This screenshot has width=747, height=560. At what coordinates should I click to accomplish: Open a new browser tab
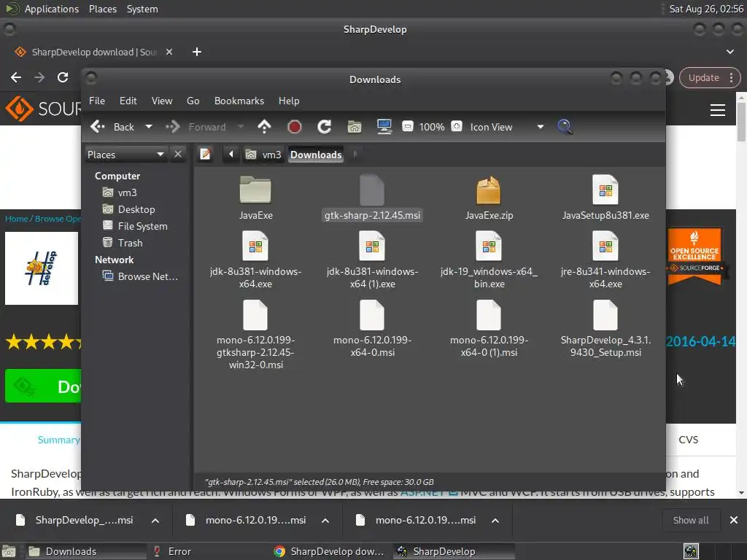coord(197,52)
